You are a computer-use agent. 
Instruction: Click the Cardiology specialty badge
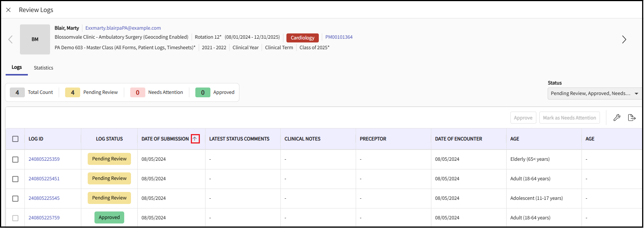coord(302,38)
